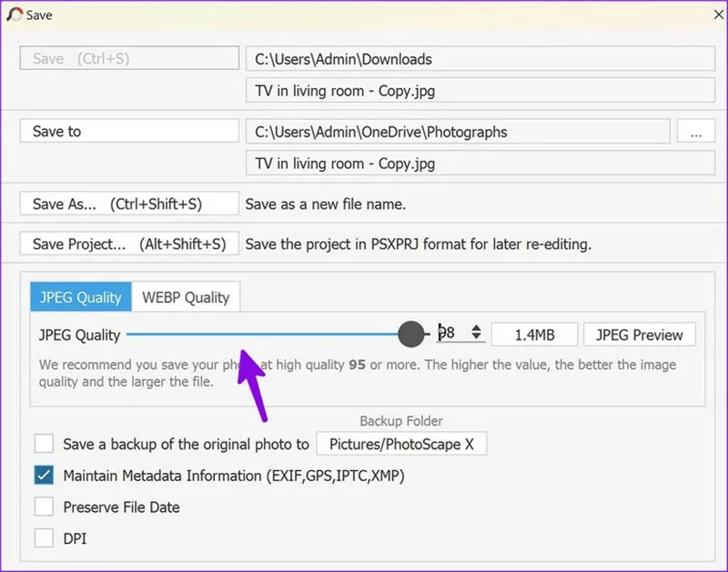Viewport: 728px width, 572px height.
Task: Close the Save dialog
Action: click(718, 15)
